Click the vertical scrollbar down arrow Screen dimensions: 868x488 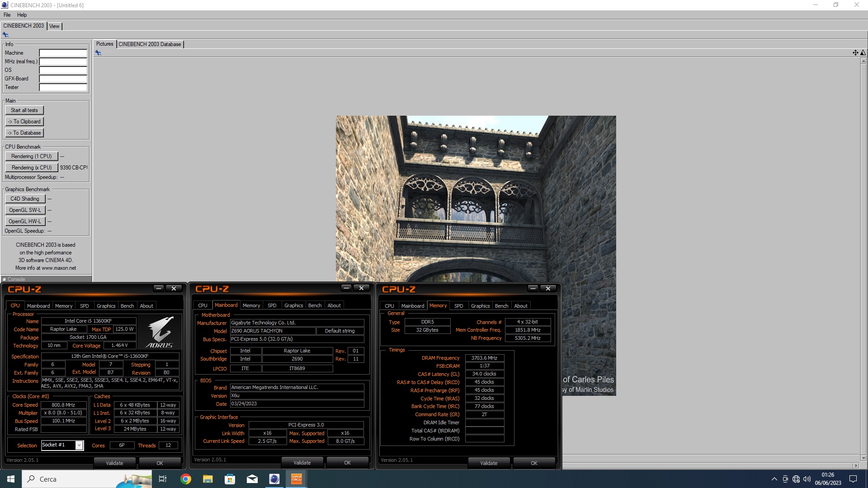(x=863, y=458)
